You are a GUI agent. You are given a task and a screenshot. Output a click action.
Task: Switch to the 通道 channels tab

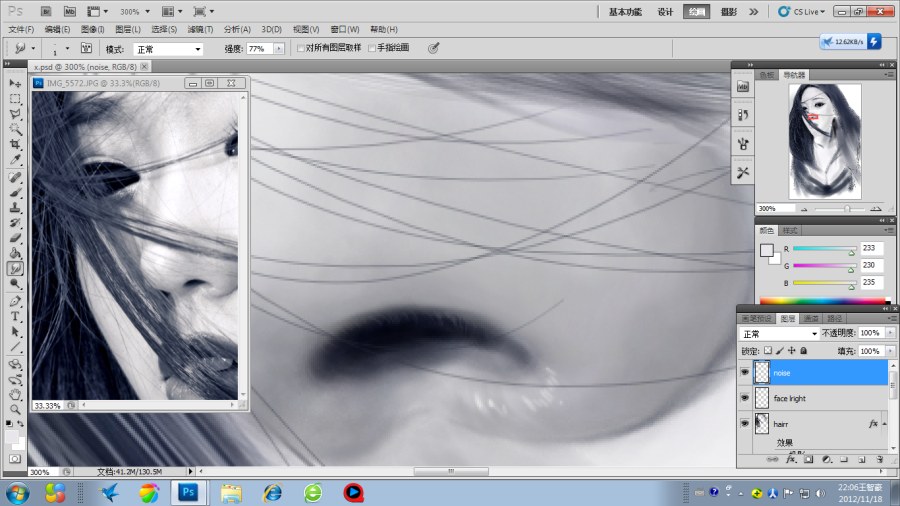811,318
